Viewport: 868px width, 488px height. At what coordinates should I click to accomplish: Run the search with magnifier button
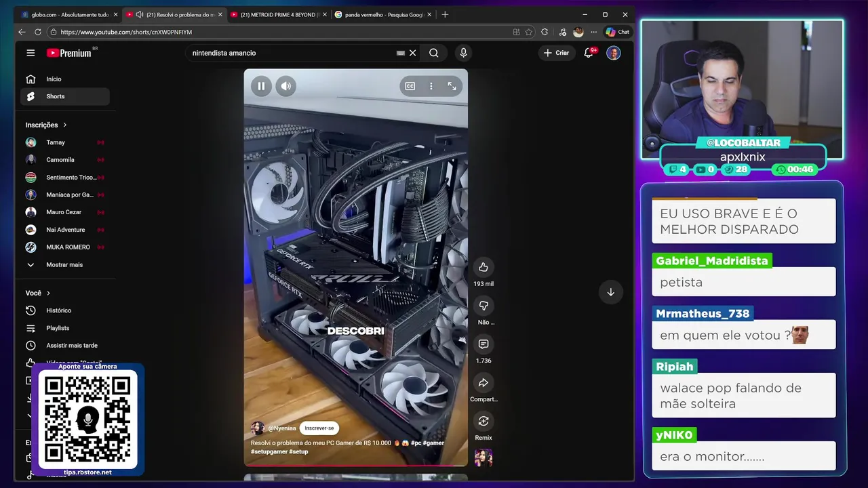click(x=434, y=53)
